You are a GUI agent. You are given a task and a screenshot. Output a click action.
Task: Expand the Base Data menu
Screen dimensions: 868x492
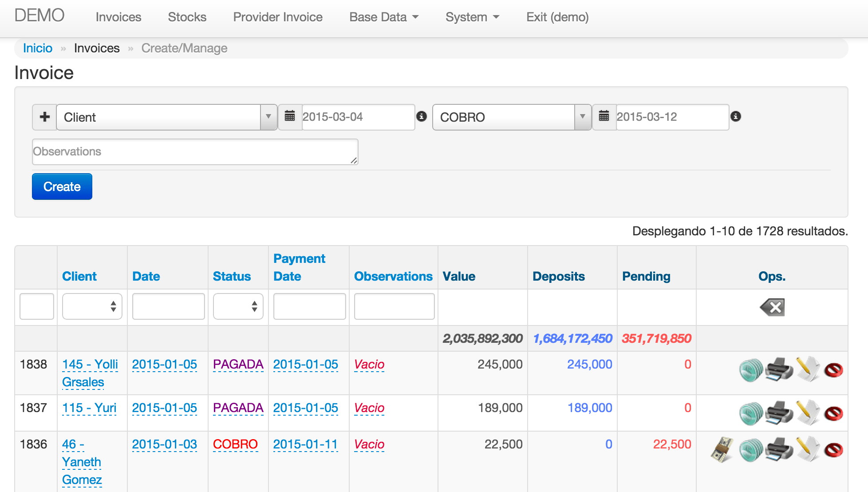point(384,17)
